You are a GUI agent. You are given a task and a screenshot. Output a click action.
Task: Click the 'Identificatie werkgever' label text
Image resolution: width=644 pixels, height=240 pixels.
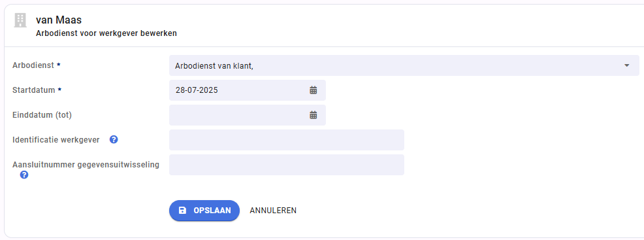pos(56,140)
